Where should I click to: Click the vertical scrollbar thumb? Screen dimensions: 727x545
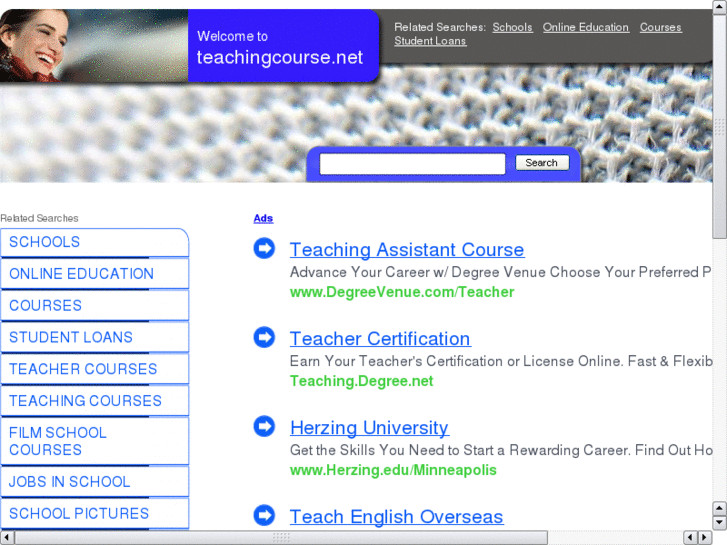pos(720,126)
